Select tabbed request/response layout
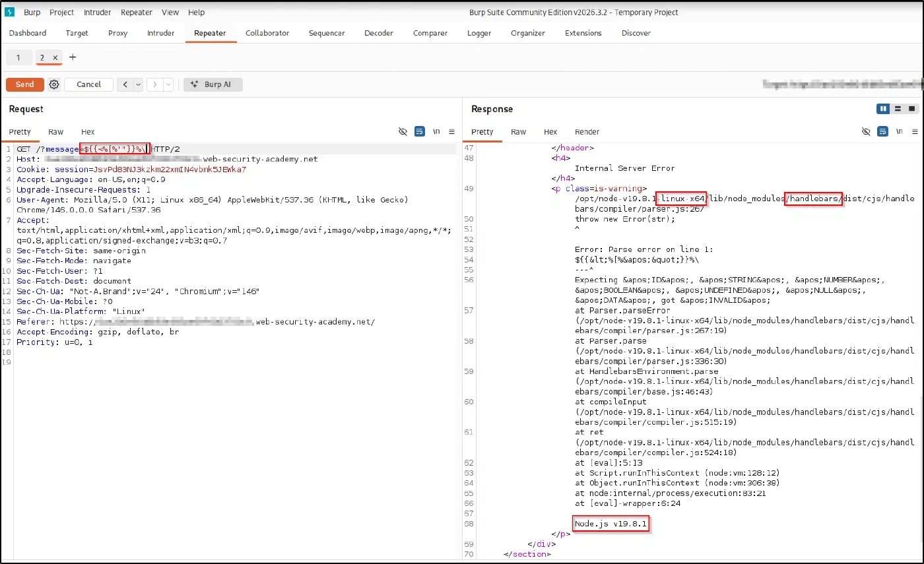This screenshot has height=564, width=924. [x=912, y=109]
